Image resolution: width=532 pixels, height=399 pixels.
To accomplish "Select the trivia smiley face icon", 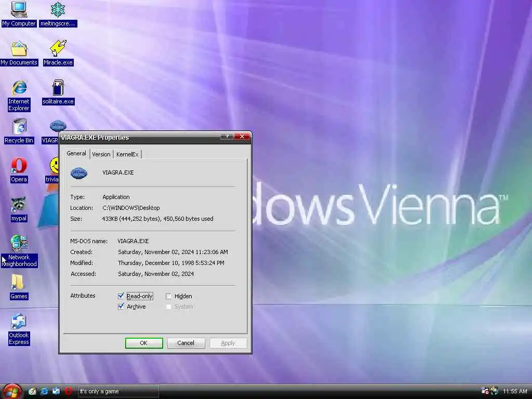I will 54,166.
